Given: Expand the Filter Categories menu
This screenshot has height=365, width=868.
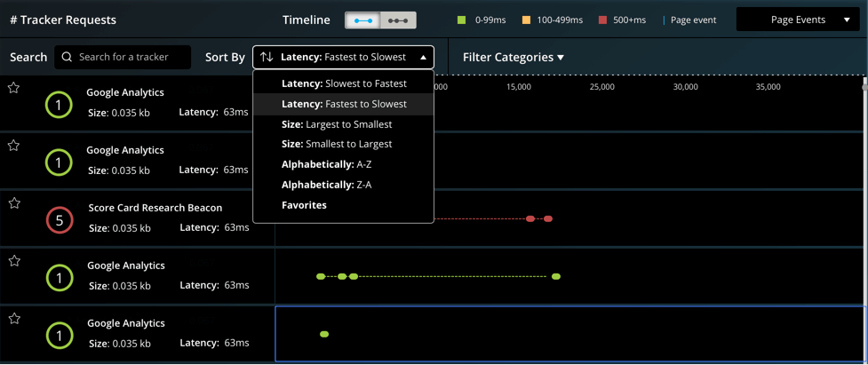Looking at the screenshot, I should tap(513, 58).
